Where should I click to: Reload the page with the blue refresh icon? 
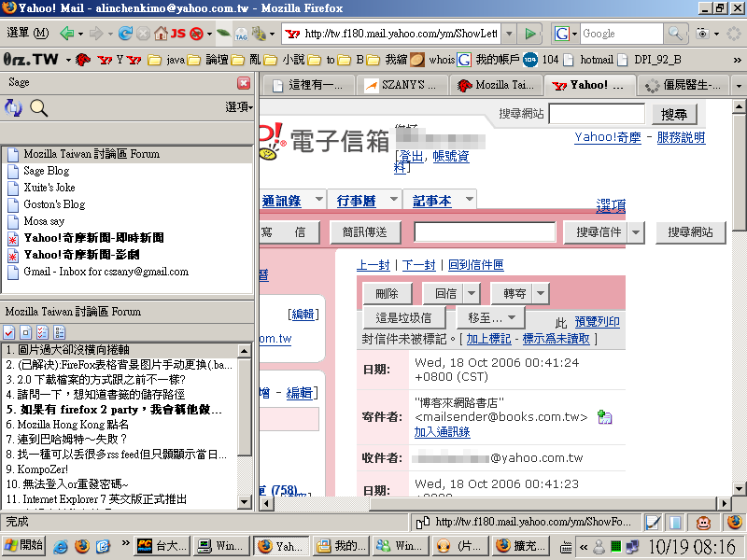click(x=122, y=34)
